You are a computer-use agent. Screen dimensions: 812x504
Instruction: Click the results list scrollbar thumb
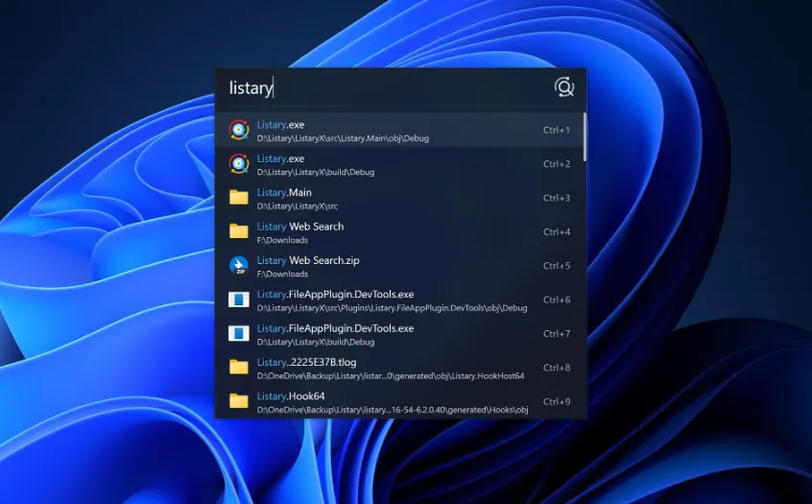pyautogui.click(x=585, y=136)
